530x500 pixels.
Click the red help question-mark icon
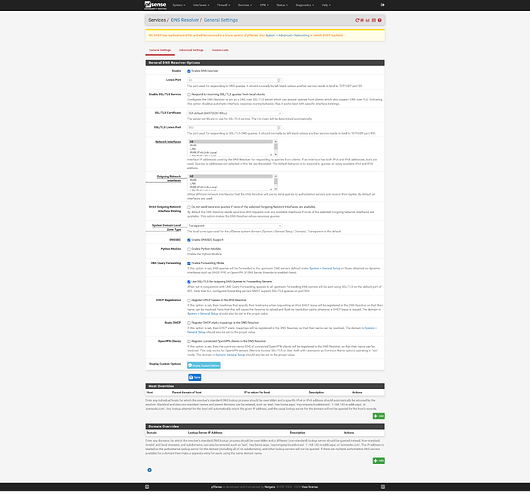pyautogui.click(x=380, y=20)
